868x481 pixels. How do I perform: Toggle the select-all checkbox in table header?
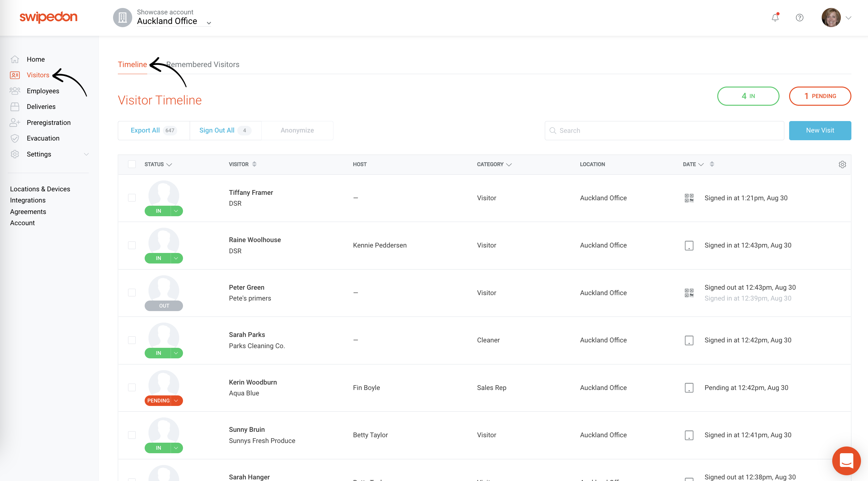pos(132,164)
